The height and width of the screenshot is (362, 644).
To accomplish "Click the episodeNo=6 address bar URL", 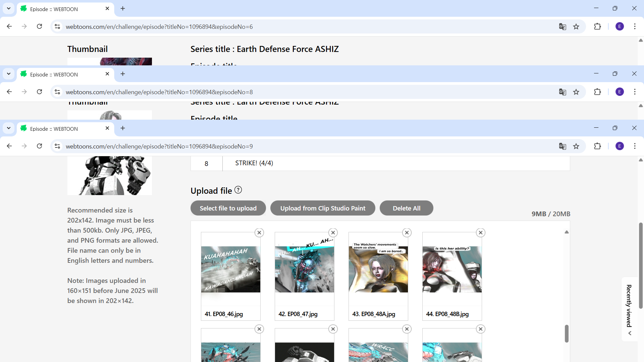I will tap(159, 26).
